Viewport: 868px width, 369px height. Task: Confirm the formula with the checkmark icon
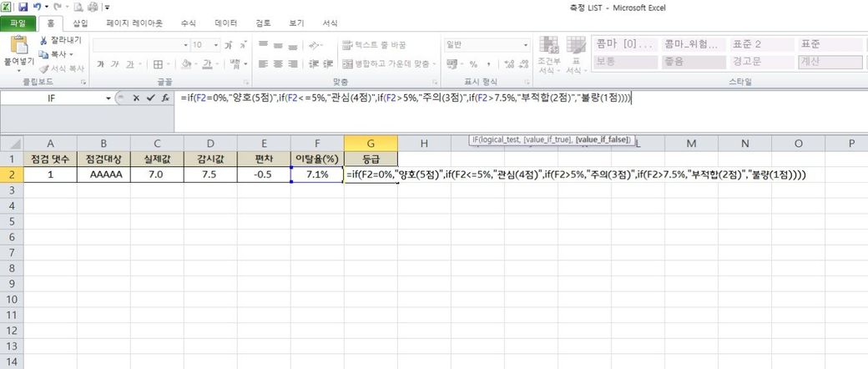click(x=150, y=99)
